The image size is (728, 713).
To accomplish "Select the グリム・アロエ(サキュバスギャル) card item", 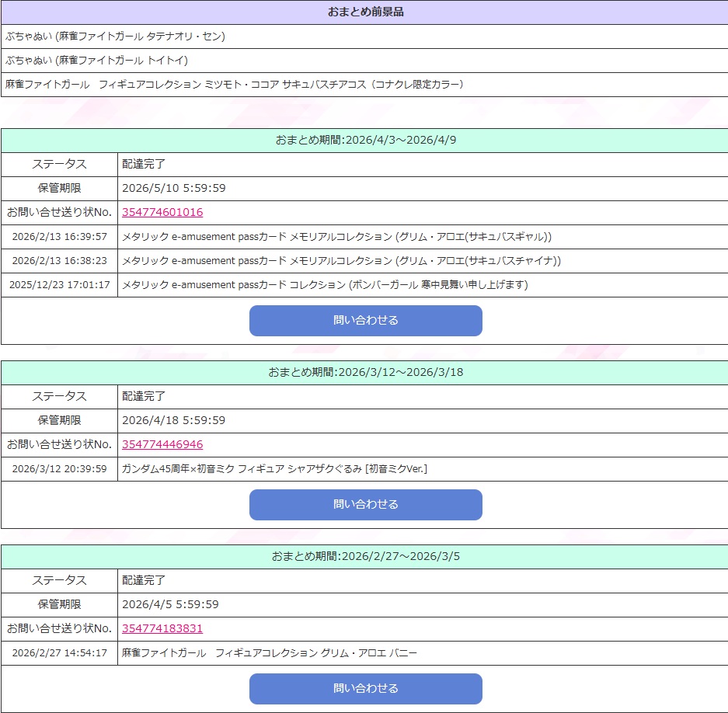I will [x=336, y=236].
